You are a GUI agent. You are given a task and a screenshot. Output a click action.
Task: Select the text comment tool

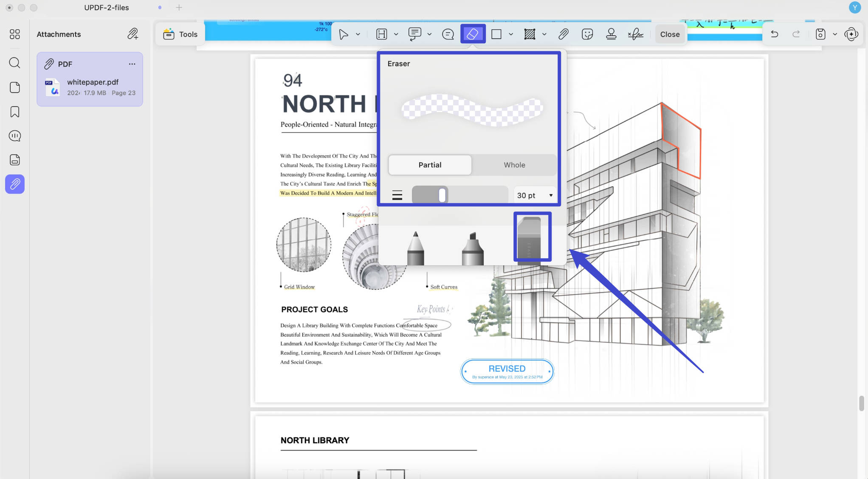[414, 34]
